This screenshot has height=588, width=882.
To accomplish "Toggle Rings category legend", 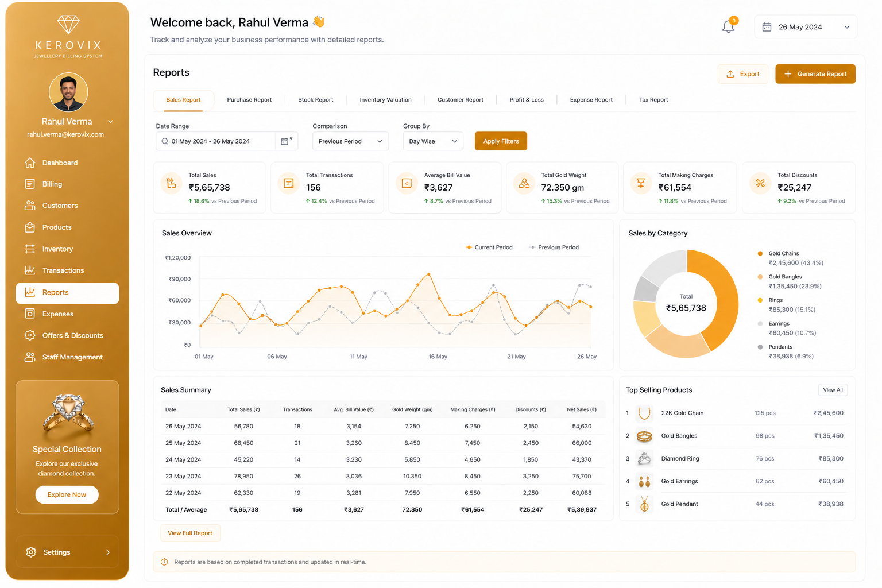I will pyautogui.click(x=787, y=305).
